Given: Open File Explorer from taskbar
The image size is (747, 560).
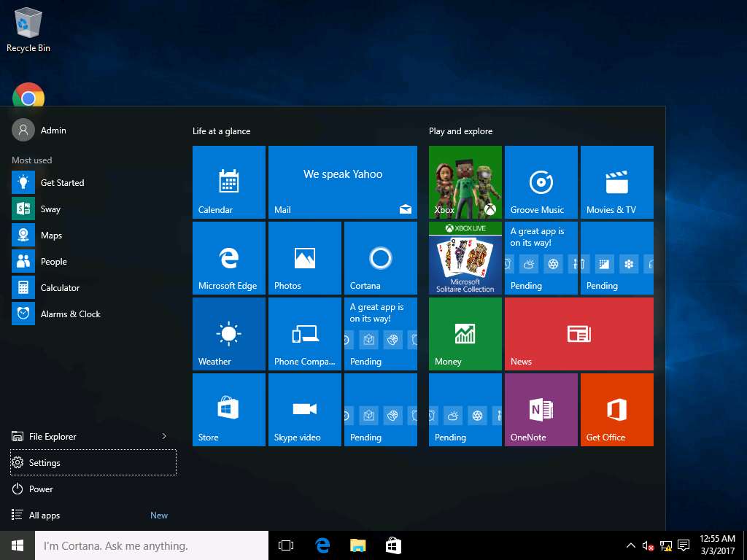Looking at the screenshot, I should click(357, 545).
